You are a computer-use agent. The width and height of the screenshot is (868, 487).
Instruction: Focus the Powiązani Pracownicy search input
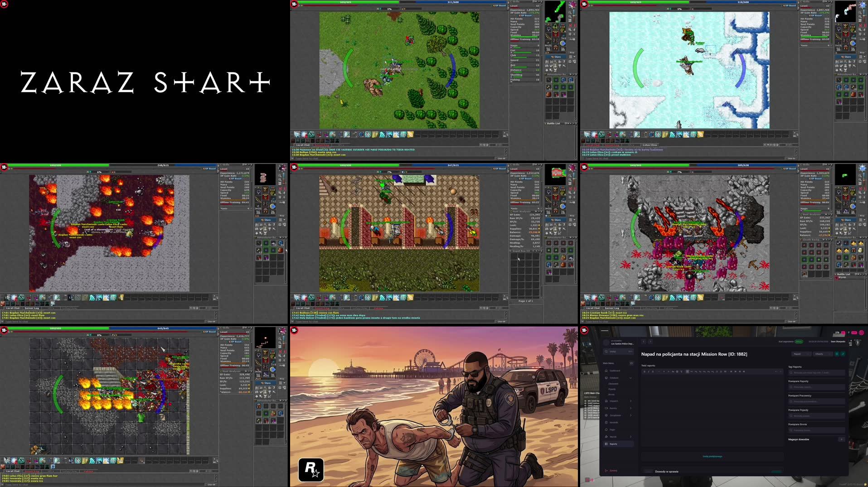[816, 401]
